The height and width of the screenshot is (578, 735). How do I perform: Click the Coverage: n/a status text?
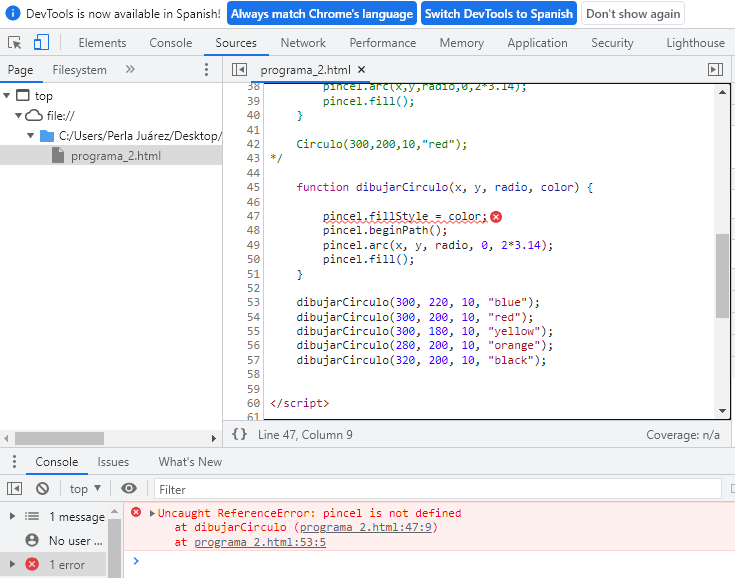click(682, 435)
